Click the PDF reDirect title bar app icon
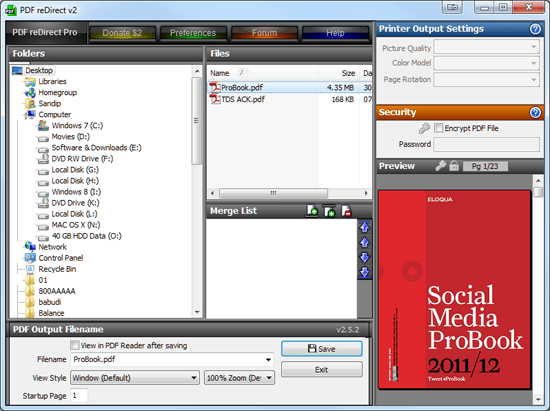The width and height of the screenshot is (550, 411). pos(11,10)
